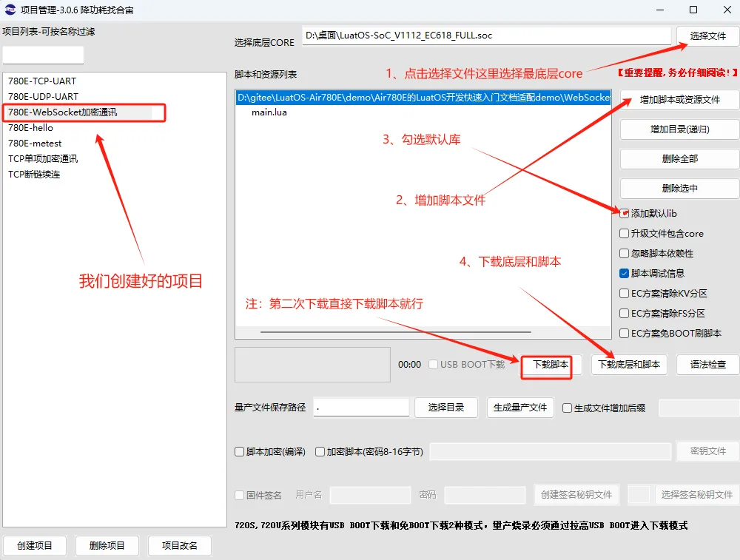Maximize the 项目管理 window
Viewport: 740px width, 560px height.
(x=693, y=10)
